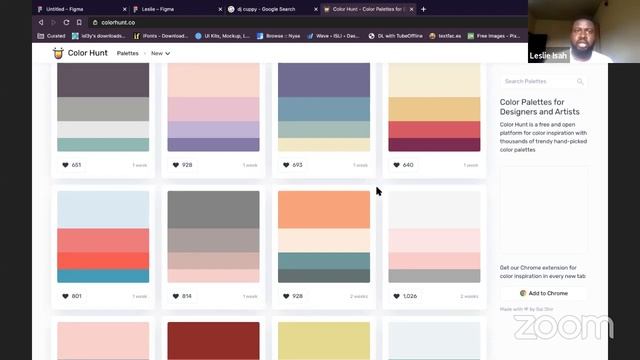Reload the page with refresh icon
The image size is (640, 360).
pos(66,22)
